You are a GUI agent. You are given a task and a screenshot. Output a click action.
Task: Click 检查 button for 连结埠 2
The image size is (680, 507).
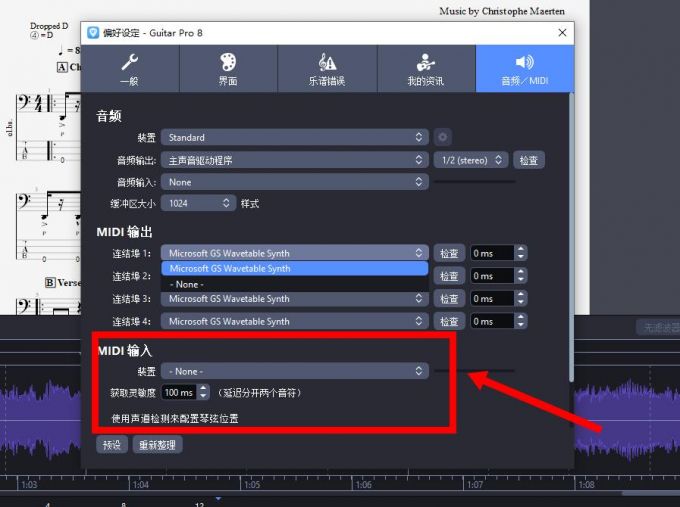(x=449, y=276)
